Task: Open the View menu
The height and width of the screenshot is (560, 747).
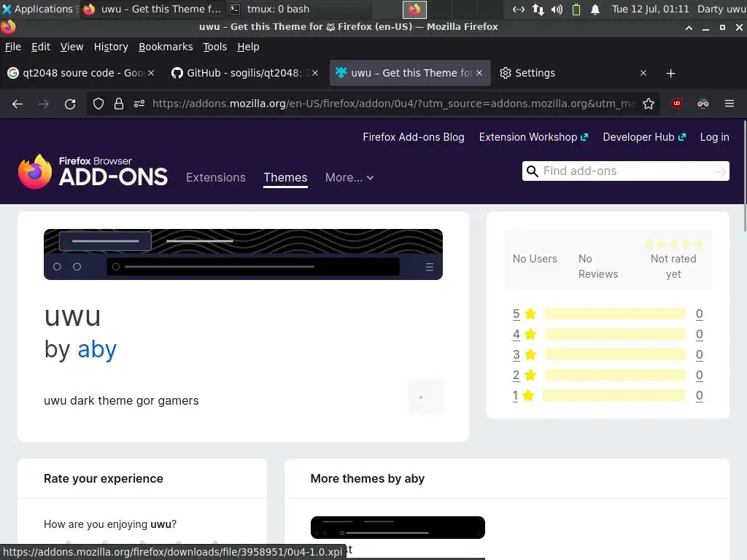Action: click(x=72, y=47)
